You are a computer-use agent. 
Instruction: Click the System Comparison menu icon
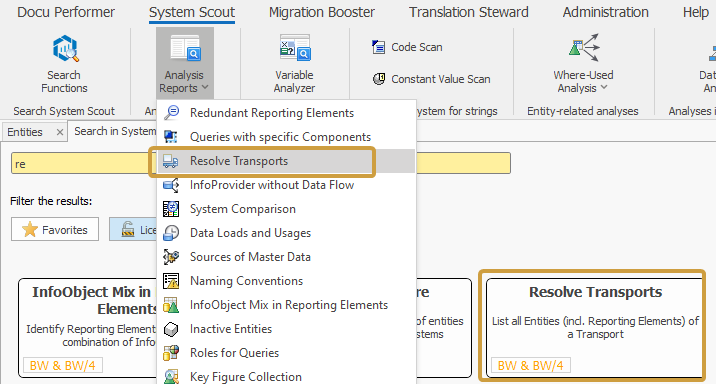tap(171, 209)
